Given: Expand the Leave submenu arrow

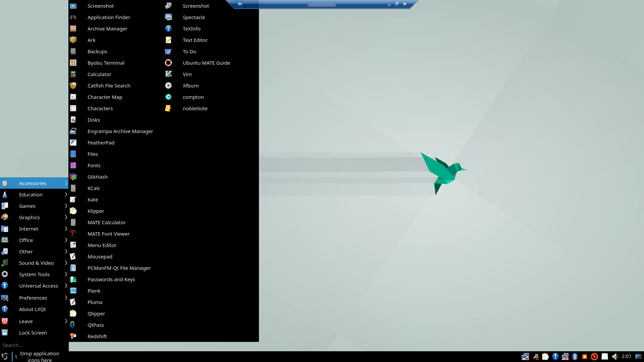Looking at the screenshot, I should (x=66, y=321).
